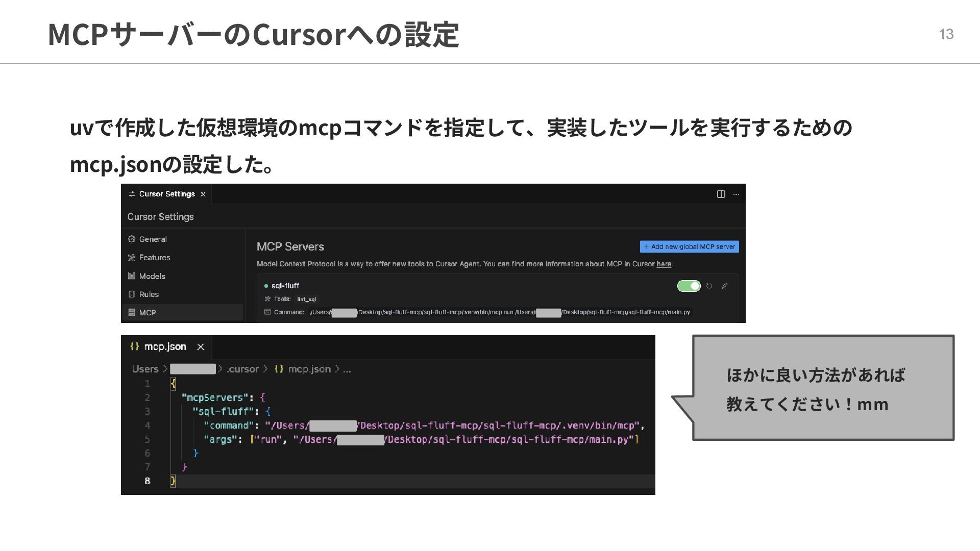The width and height of the screenshot is (980, 551).
Task: Open the 'here' MCP documentation link
Action: click(664, 264)
